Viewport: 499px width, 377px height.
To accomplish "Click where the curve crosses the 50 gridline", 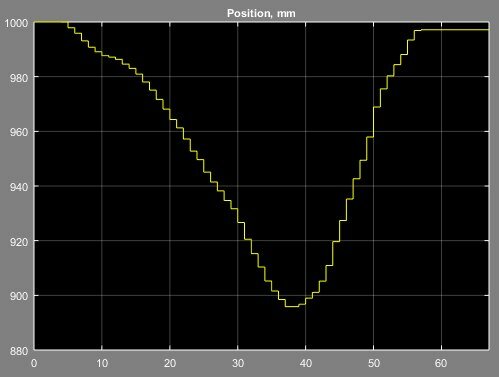I will 373,122.
